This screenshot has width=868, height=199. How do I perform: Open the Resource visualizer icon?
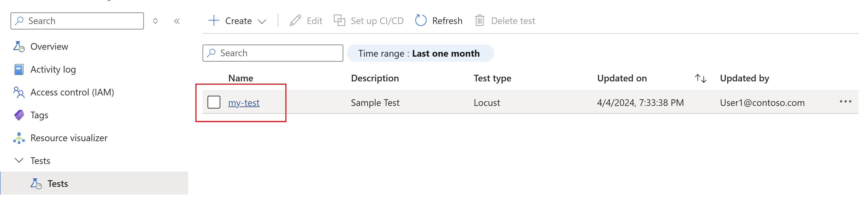click(x=19, y=138)
